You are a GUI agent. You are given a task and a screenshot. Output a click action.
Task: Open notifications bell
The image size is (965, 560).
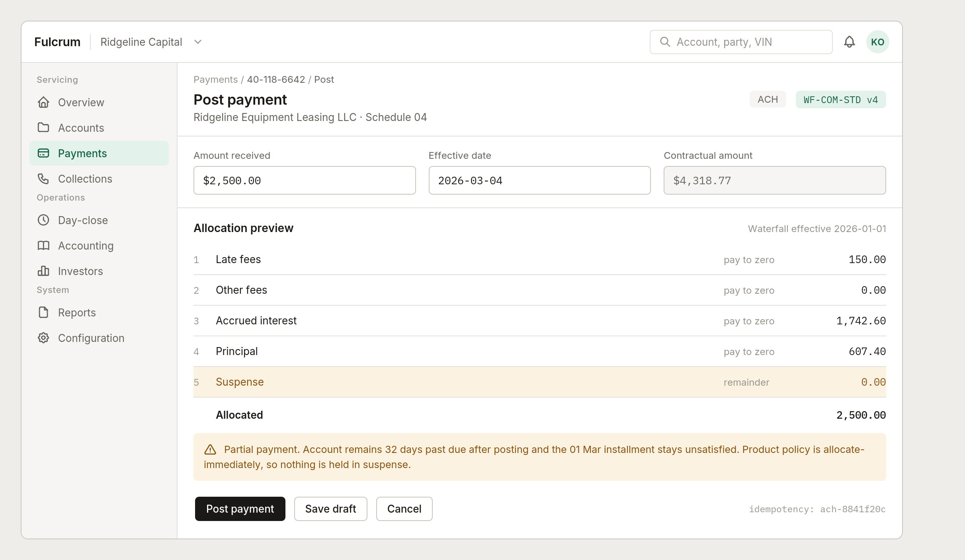849,42
